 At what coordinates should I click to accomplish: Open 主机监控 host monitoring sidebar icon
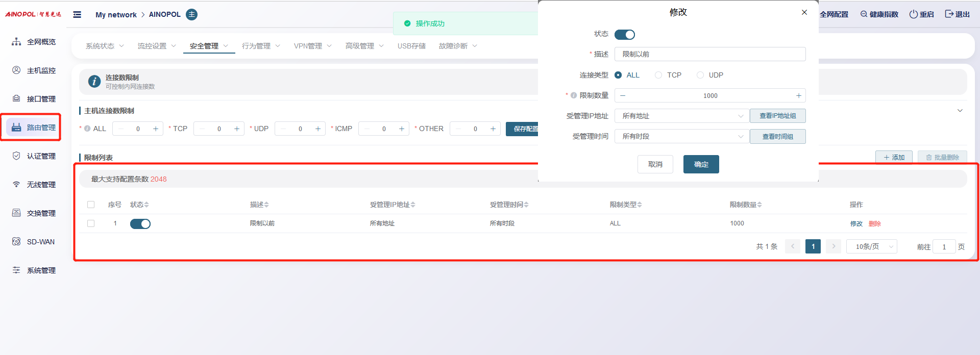(x=16, y=70)
